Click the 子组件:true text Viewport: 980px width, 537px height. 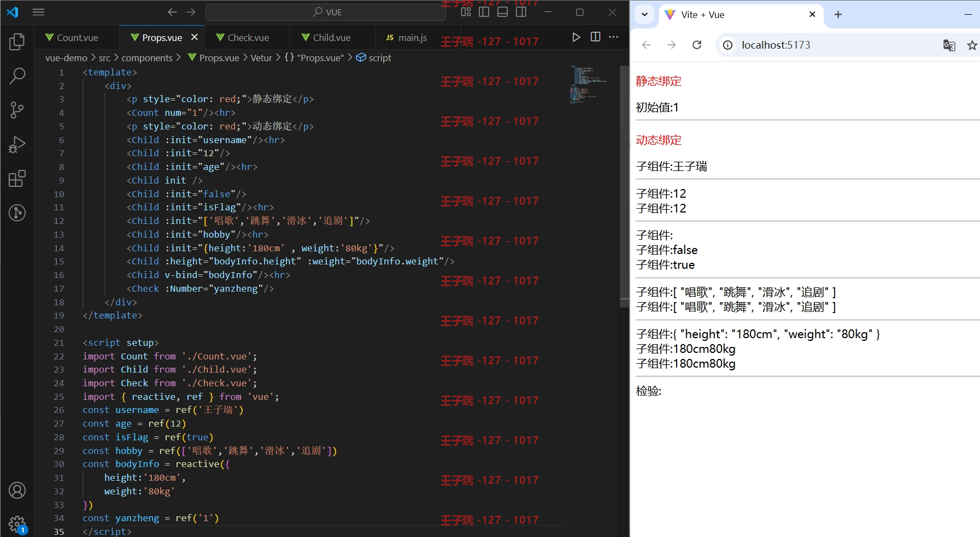pyautogui.click(x=665, y=265)
